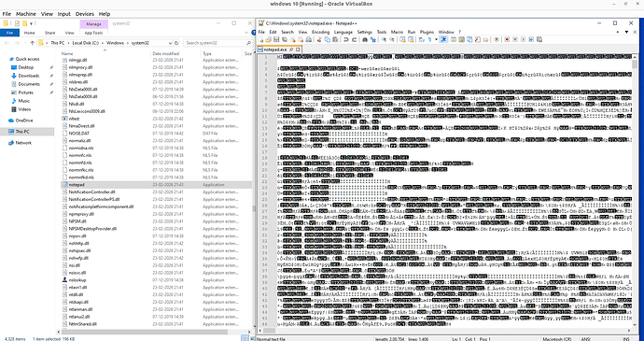Open the Notepad++ document list down arrow
This screenshot has height=341, width=644.
point(627,32)
